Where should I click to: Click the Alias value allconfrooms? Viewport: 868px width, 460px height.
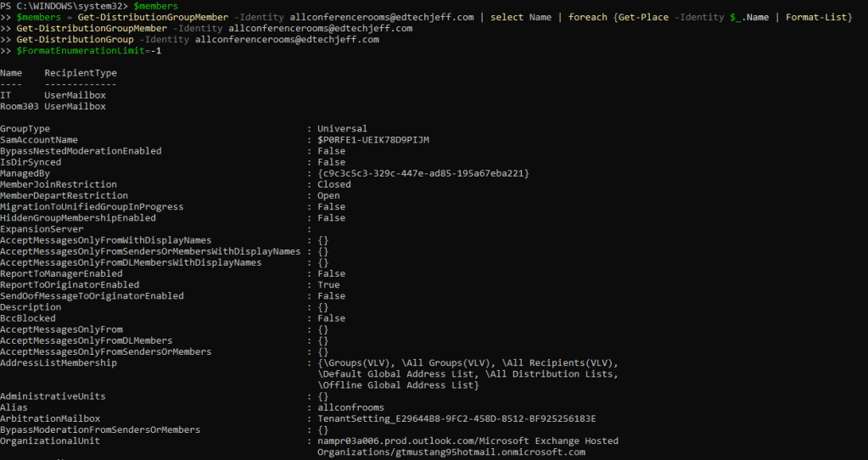point(350,407)
